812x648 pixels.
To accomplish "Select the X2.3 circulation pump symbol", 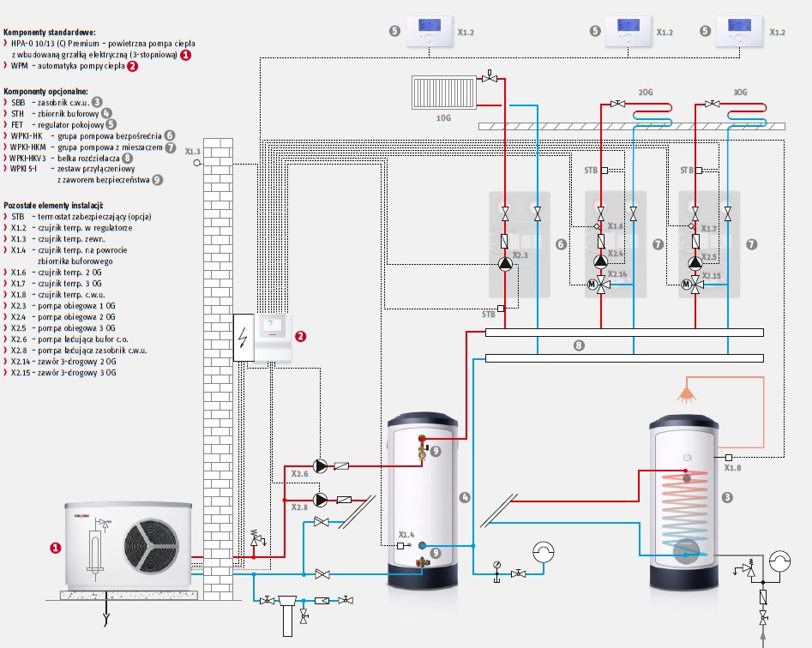I will click(505, 264).
